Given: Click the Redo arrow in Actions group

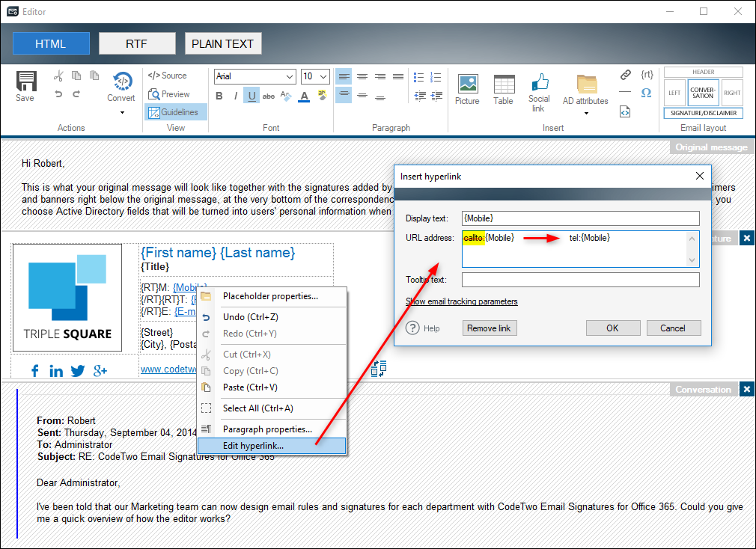Looking at the screenshot, I should 76,94.
